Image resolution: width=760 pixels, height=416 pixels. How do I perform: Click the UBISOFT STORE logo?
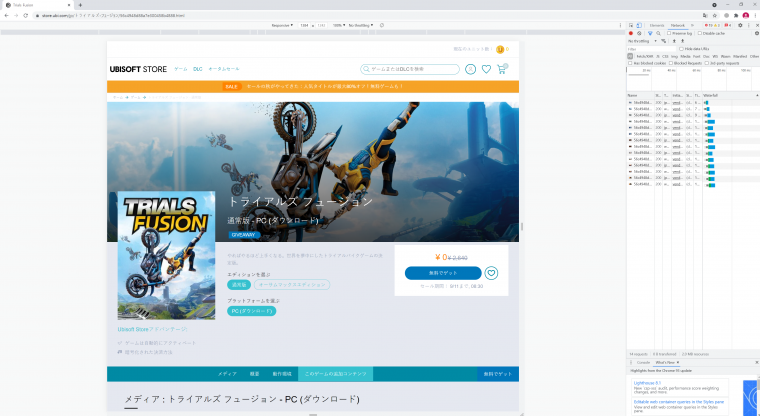[x=138, y=69]
